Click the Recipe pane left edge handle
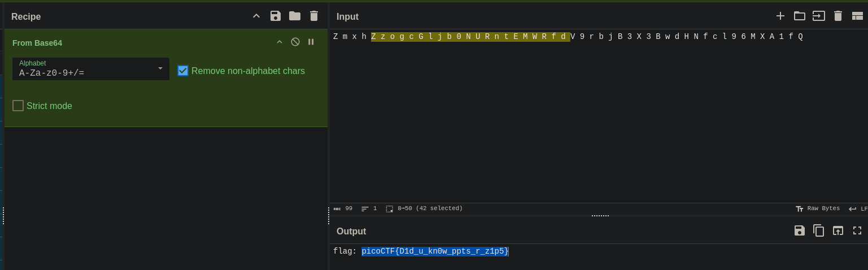 click(x=3, y=216)
